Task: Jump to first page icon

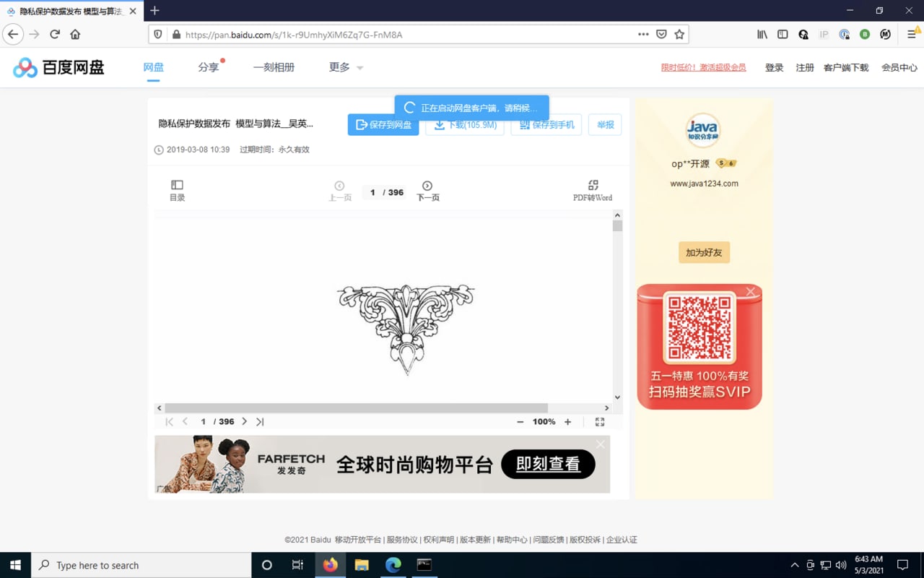Action: (169, 422)
